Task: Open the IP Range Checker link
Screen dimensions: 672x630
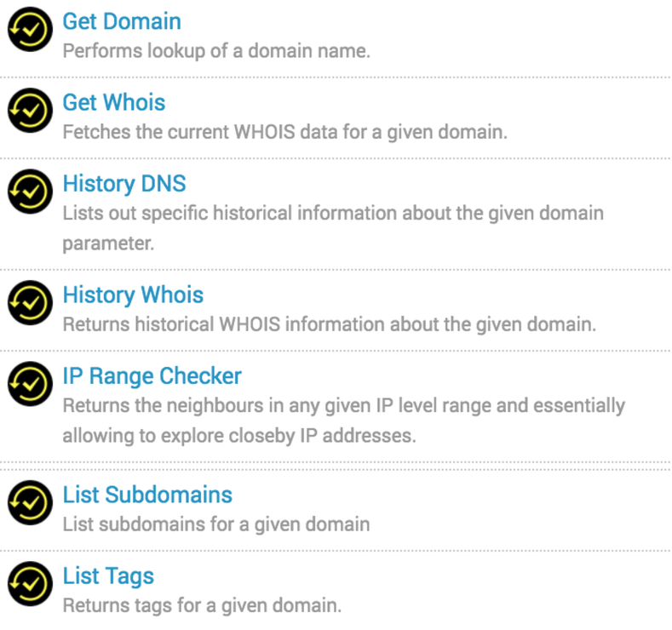Action: point(152,376)
